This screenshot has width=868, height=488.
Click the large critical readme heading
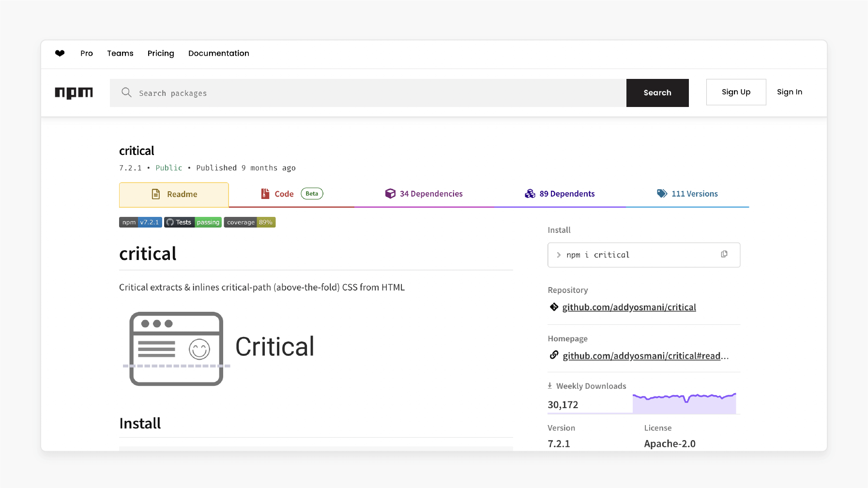[148, 254]
